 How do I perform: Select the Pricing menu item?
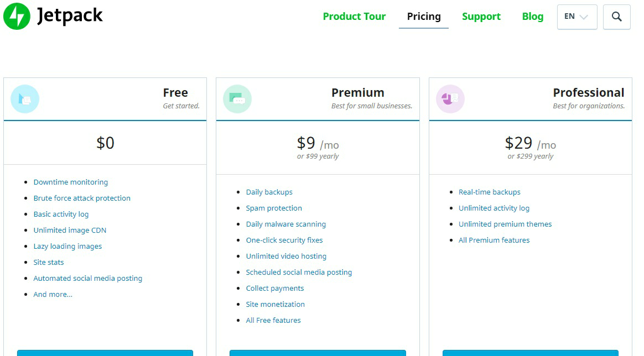[x=424, y=17]
